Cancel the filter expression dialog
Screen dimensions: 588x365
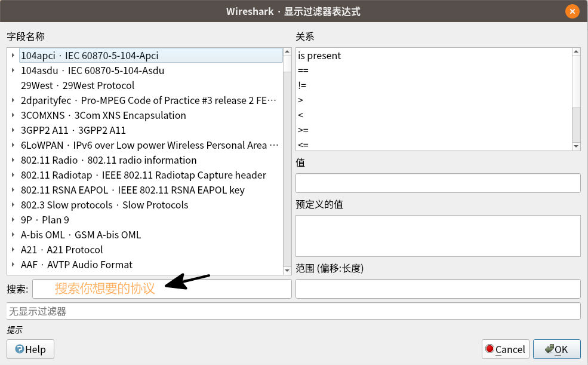point(506,349)
